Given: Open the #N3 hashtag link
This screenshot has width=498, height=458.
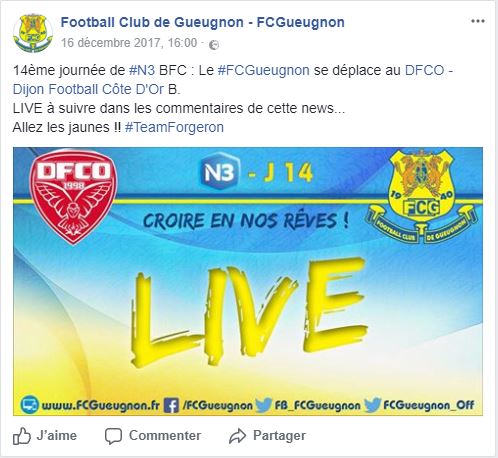Looking at the screenshot, I should click(142, 70).
